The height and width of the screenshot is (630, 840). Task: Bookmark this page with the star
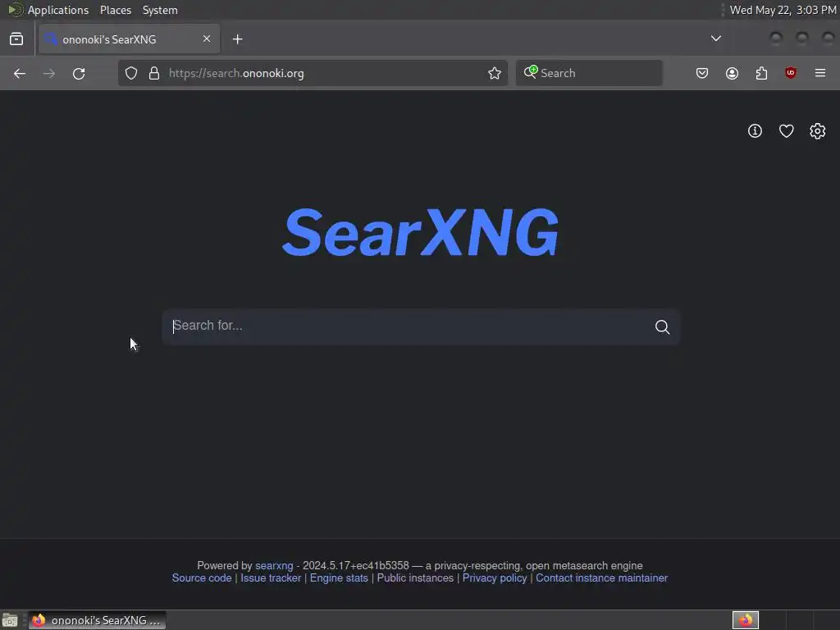point(495,73)
